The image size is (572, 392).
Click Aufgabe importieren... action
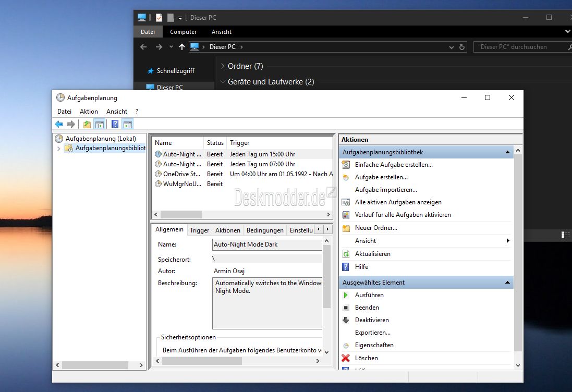[x=386, y=190]
